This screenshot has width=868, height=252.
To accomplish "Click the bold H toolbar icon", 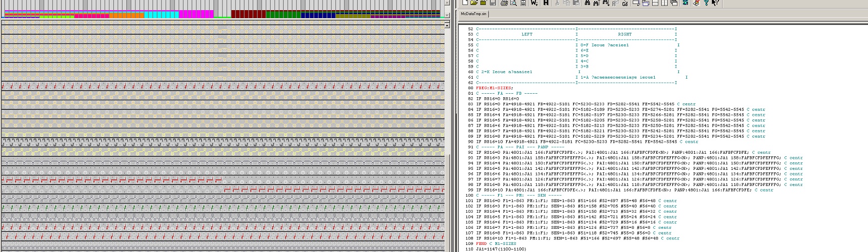I will point(546,3).
